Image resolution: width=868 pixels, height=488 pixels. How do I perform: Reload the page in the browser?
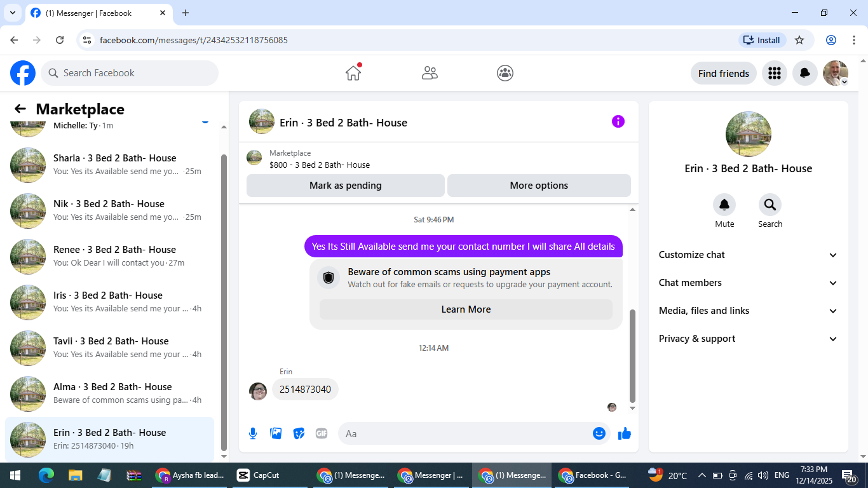click(x=60, y=40)
